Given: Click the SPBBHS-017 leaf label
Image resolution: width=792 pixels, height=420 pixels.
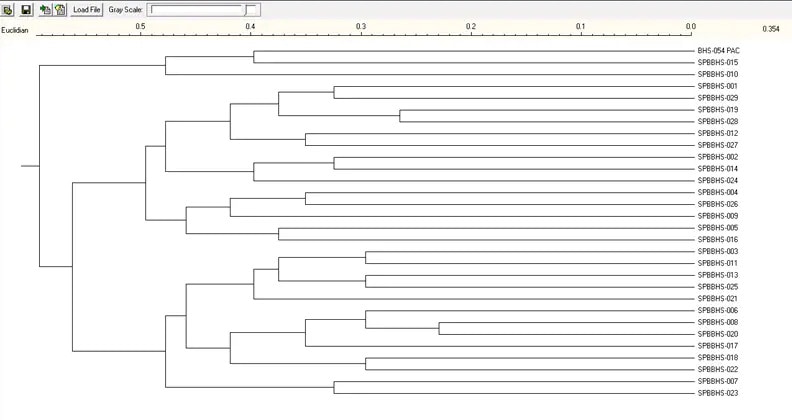Looking at the screenshot, I should 717,346.
